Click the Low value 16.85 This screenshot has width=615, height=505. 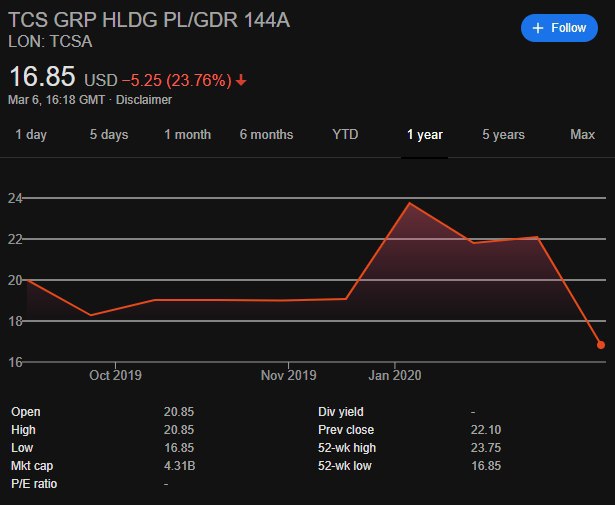click(179, 448)
